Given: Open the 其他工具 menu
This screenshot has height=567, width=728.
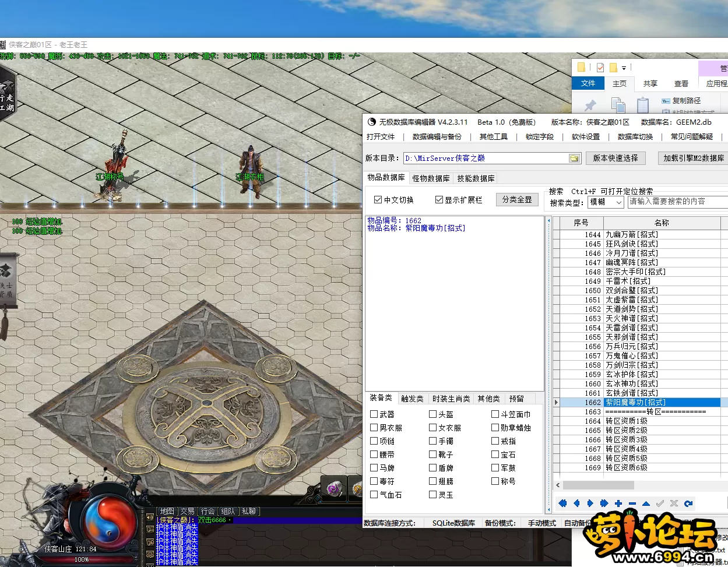Looking at the screenshot, I should tap(494, 136).
